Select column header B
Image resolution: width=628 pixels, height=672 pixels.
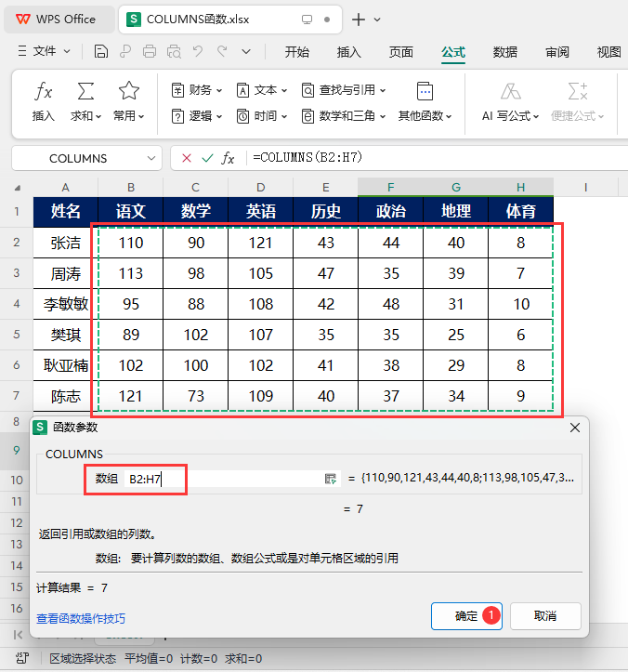(x=131, y=188)
